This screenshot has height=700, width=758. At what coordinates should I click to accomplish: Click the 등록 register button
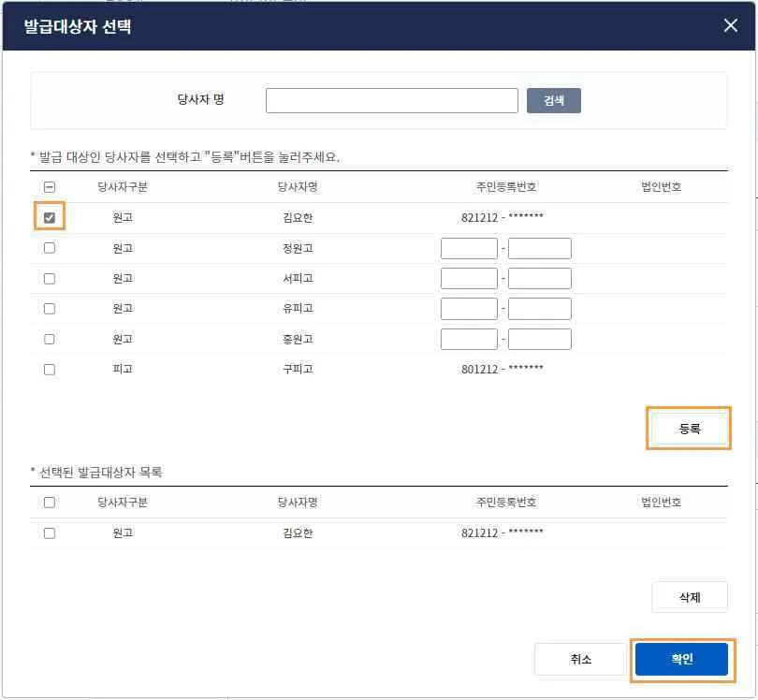point(689,429)
